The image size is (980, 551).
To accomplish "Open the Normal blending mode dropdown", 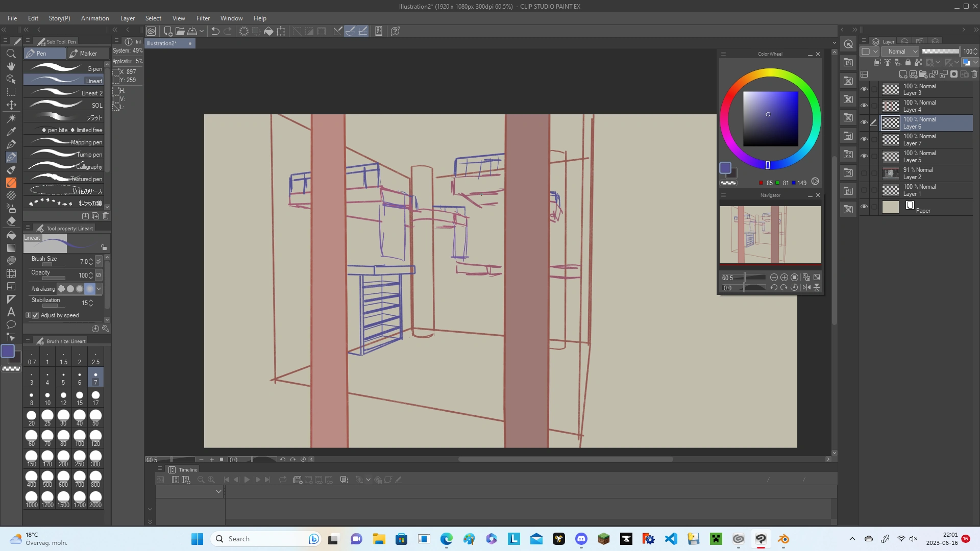I will [902, 52].
